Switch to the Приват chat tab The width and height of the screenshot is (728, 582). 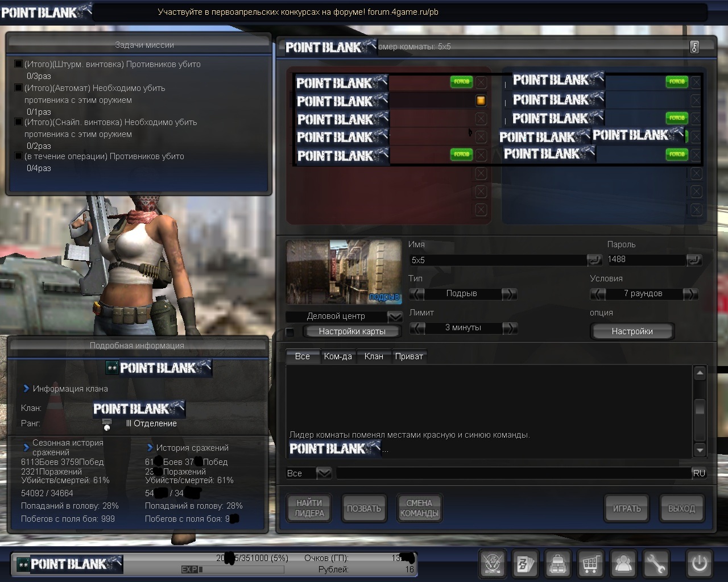(409, 356)
